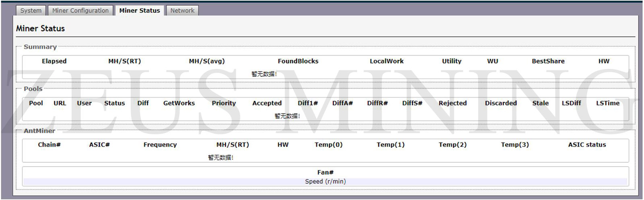Click the DiffA# column header
The height and width of the screenshot is (200, 644).
pos(343,103)
